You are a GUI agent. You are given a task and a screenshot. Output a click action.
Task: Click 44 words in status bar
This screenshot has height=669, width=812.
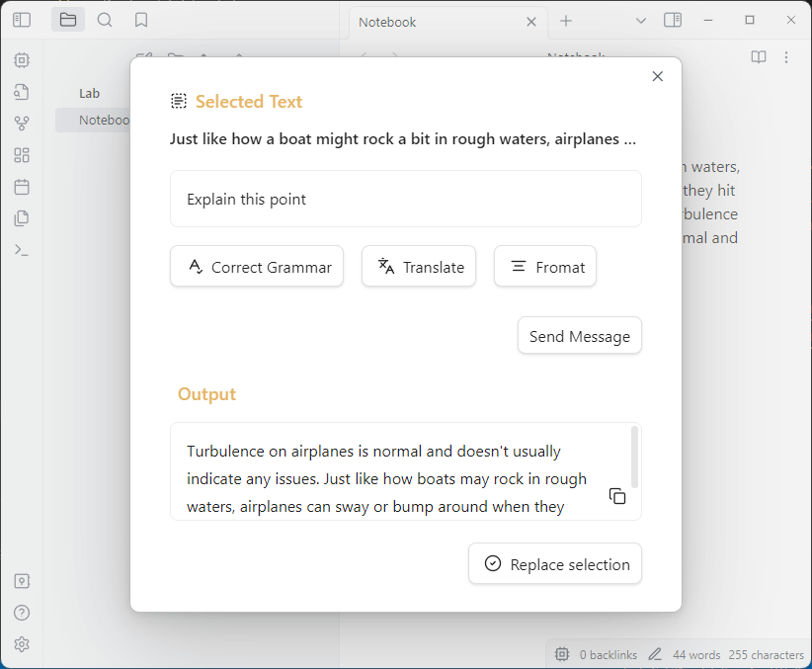point(696,654)
